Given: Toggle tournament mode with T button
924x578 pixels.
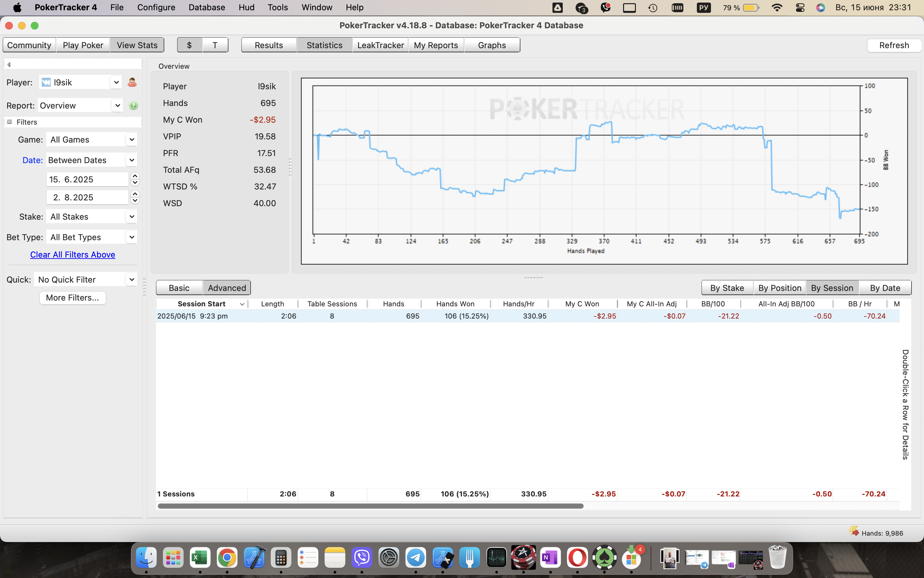Looking at the screenshot, I should [x=215, y=45].
